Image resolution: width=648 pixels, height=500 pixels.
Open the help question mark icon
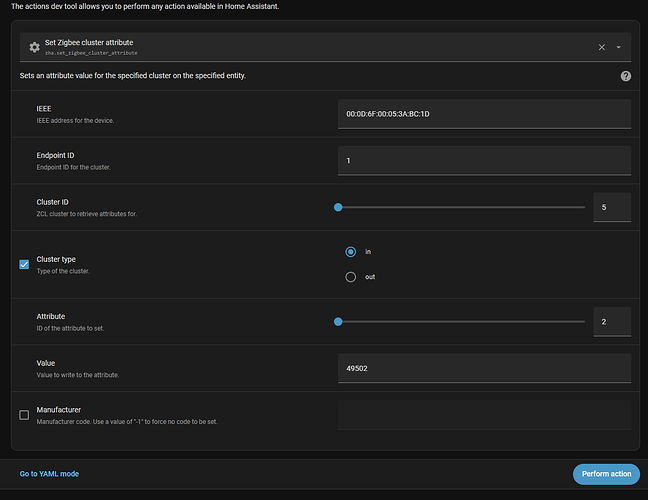(x=625, y=76)
